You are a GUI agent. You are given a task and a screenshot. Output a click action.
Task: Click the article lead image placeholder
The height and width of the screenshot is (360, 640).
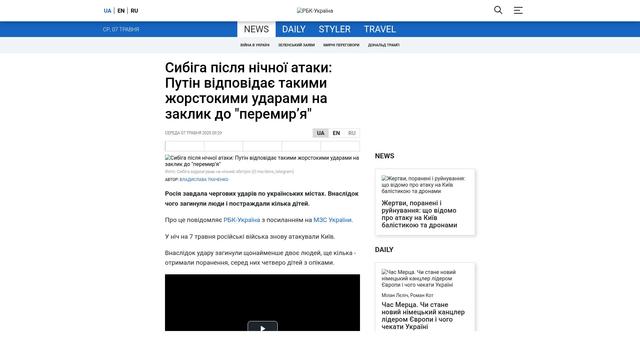pyautogui.click(x=262, y=161)
